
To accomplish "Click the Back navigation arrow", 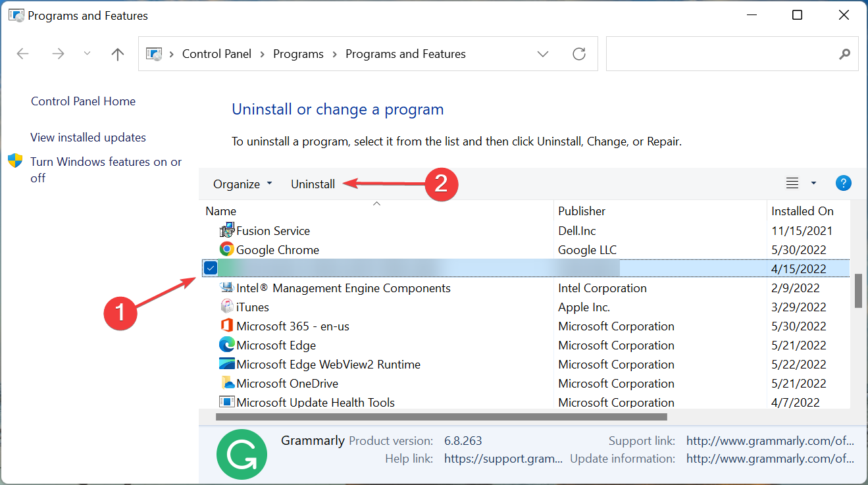I will (x=23, y=54).
